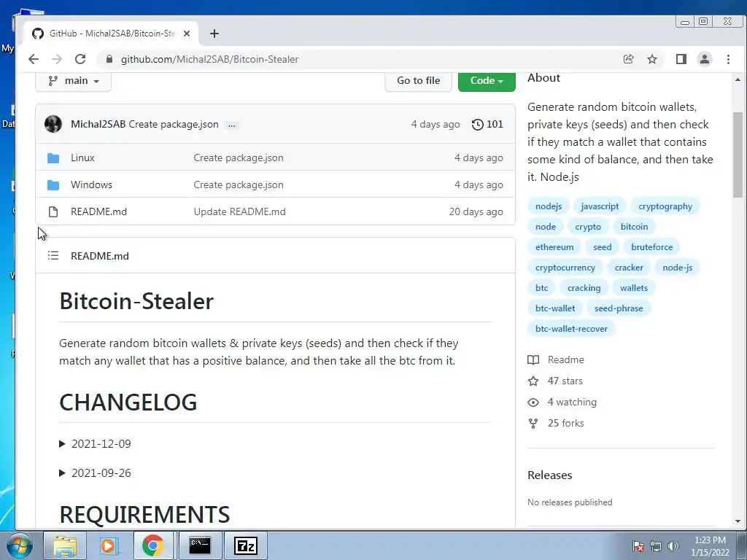Screen dimensions: 747x560
Task: Open the Chrome three-dot menu
Action: pyautogui.click(x=728, y=59)
